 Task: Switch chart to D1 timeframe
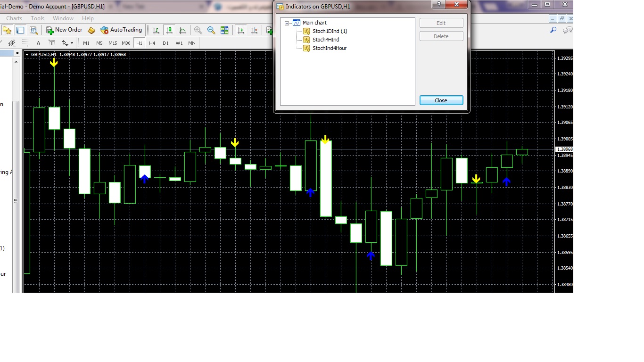(165, 43)
